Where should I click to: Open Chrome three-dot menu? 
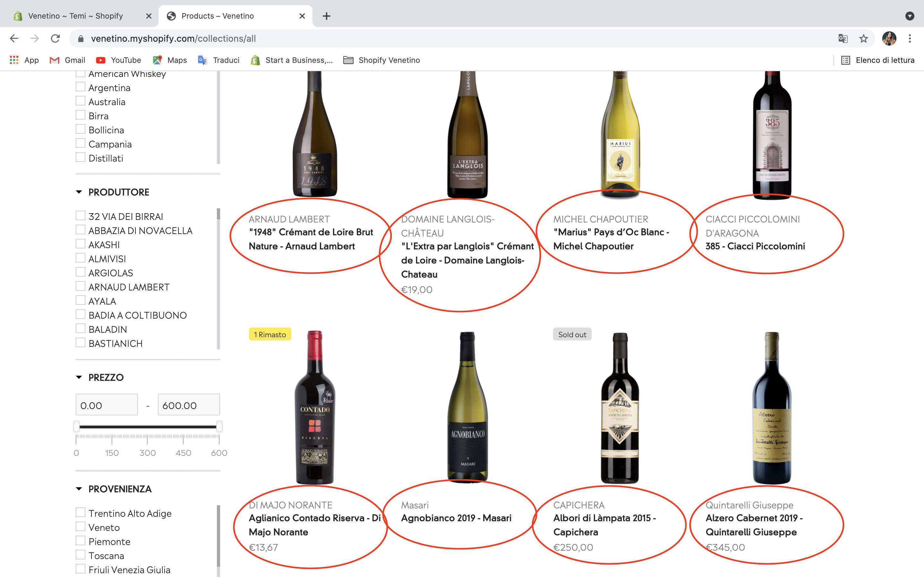point(910,38)
